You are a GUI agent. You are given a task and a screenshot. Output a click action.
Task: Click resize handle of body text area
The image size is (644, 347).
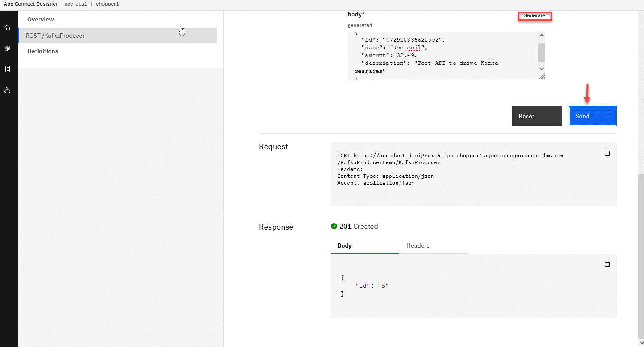pyautogui.click(x=542, y=77)
